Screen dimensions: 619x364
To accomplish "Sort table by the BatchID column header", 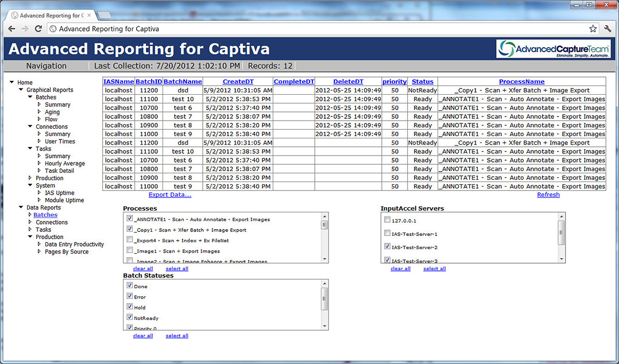I will (149, 82).
